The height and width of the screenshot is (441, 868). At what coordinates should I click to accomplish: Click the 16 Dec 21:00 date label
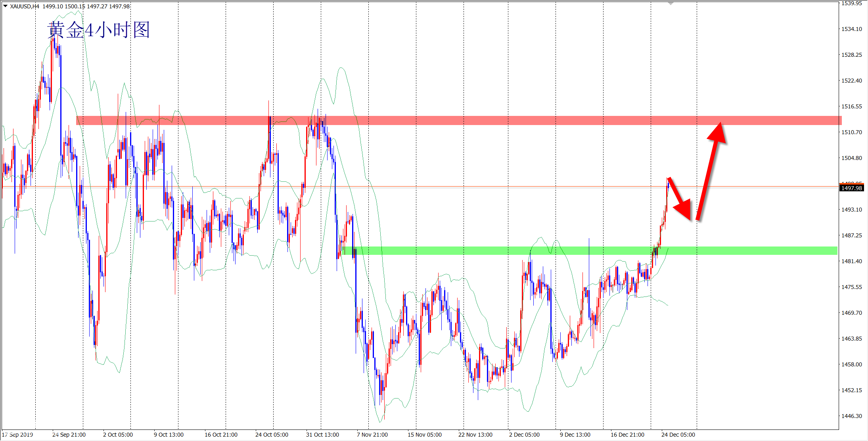pyautogui.click(x=627, y=435)
